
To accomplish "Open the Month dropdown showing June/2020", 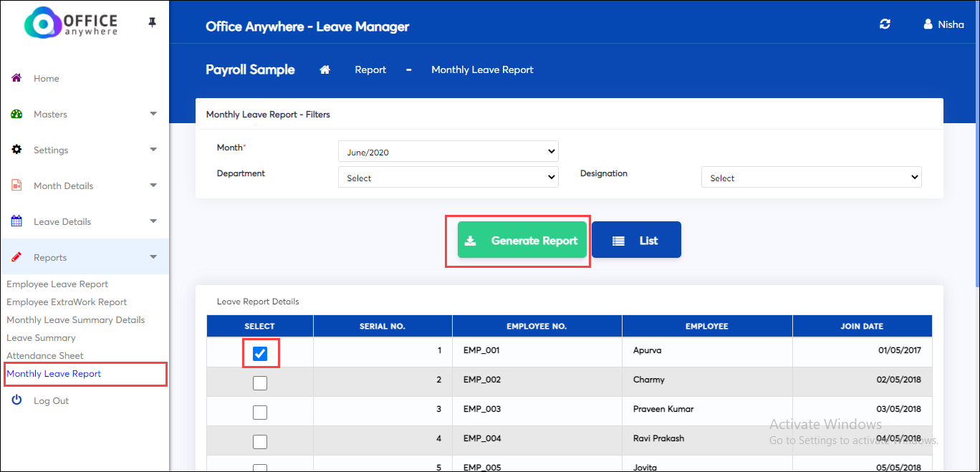I will [x=448, y=152].
